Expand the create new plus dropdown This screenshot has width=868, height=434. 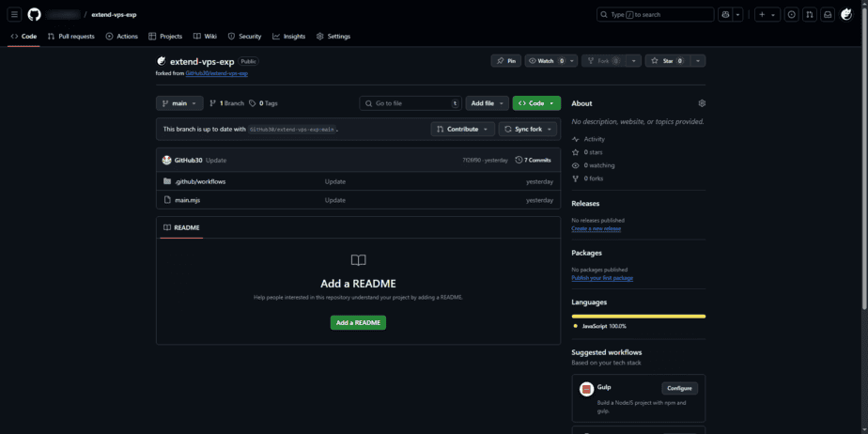767,14
